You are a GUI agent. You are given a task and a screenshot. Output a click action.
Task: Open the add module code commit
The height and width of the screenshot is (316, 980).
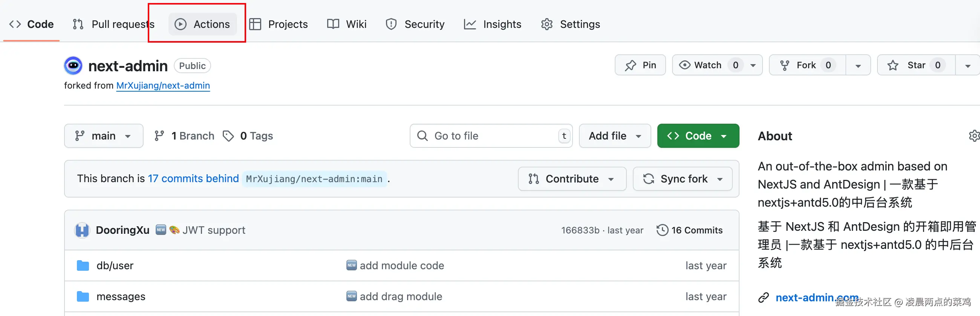[402, 265]
